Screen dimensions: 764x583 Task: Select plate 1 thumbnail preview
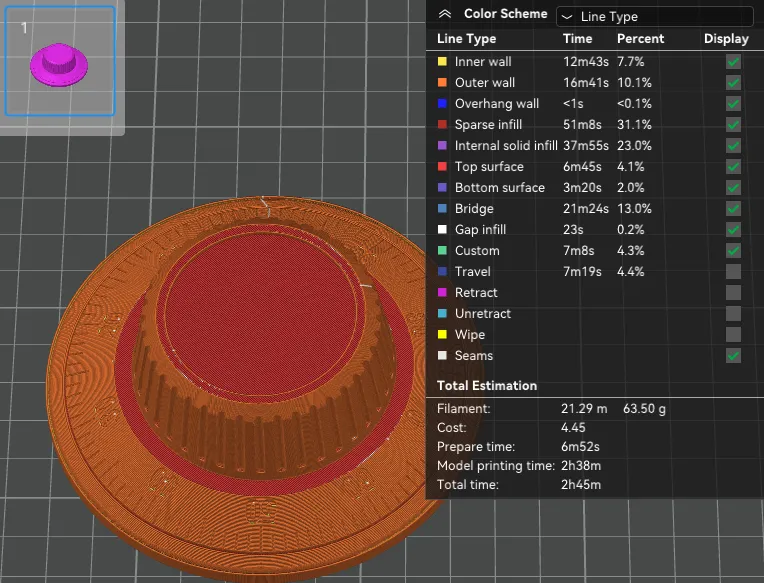(60, 61)
